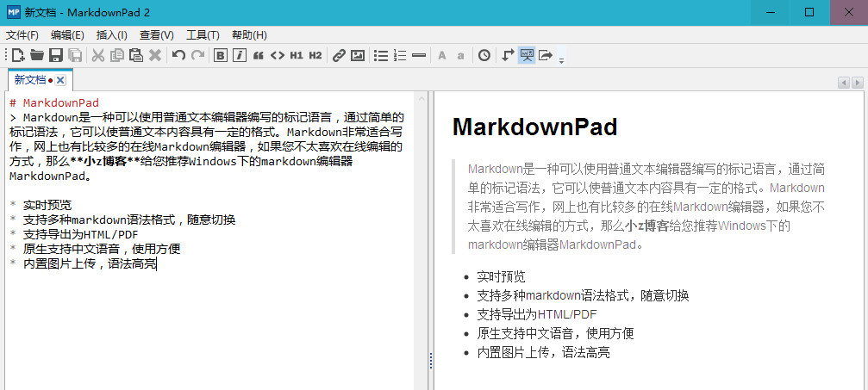Paste from clipboard icon

click(x=135, y=55)
